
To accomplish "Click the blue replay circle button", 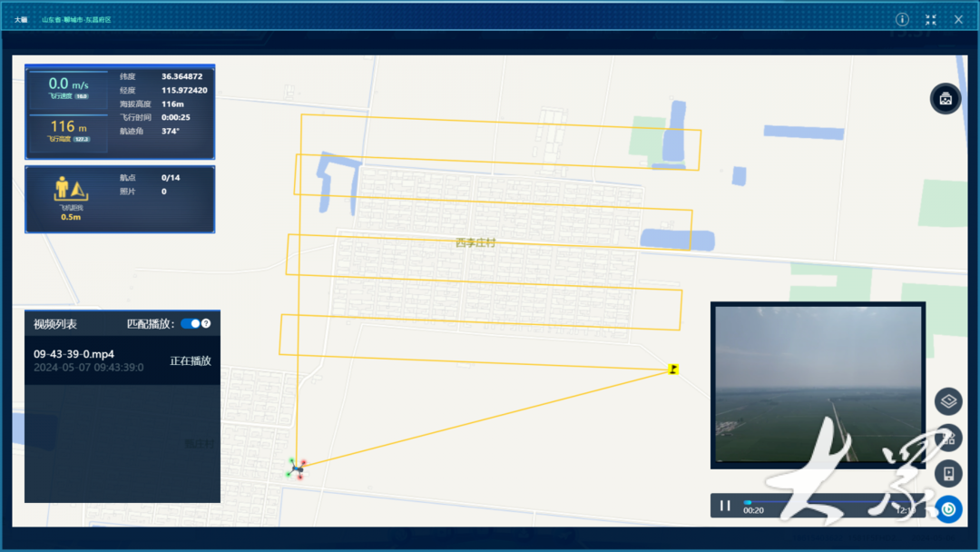I will click(x=949, y=509).
